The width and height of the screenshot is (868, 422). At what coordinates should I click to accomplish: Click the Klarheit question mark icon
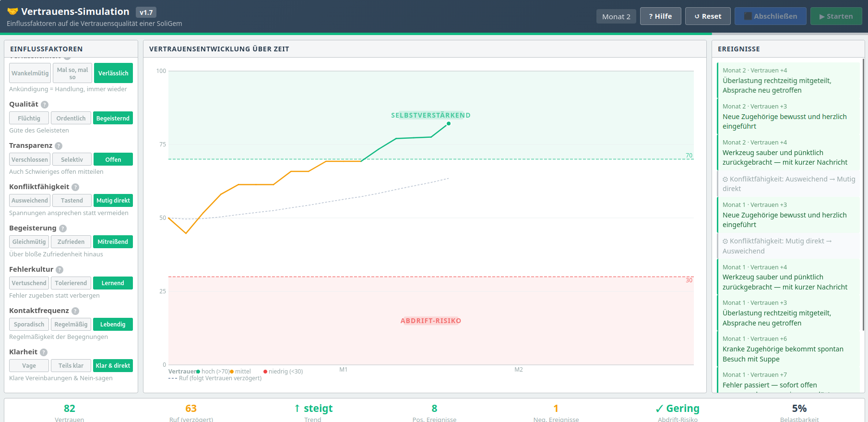tap(44, 352)
